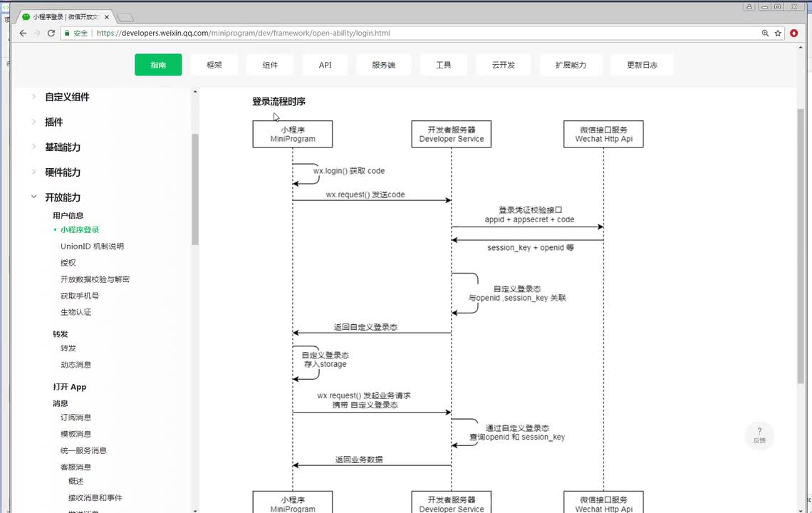Open 插件 in the sidebar
Screen dimensions: 812x513
[54, 123]
